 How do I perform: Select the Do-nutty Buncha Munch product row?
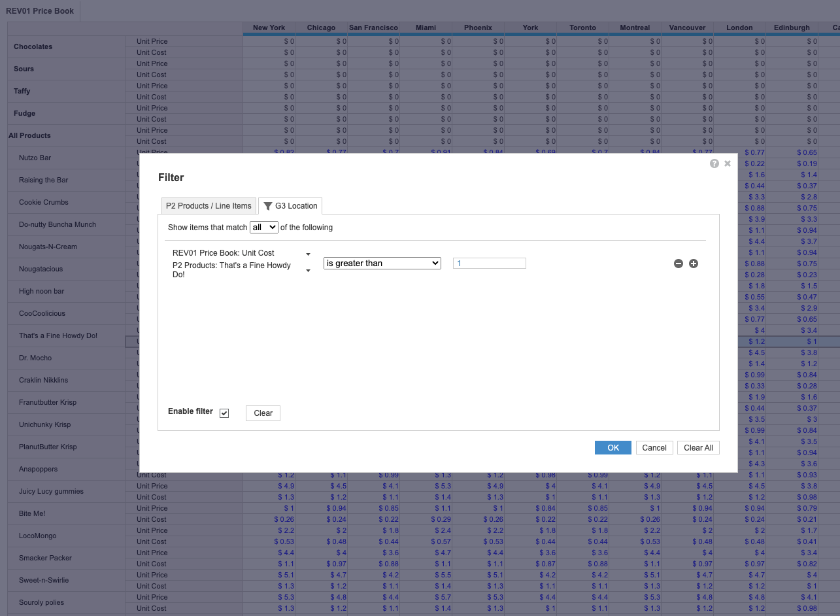58,224
